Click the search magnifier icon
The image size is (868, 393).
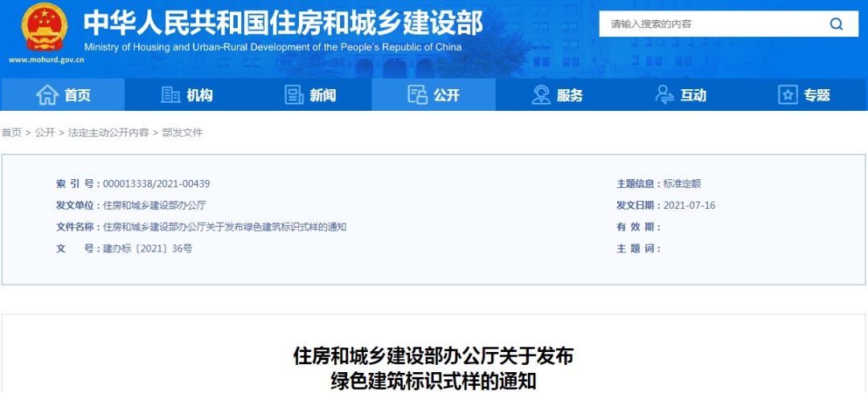point(836,24)
